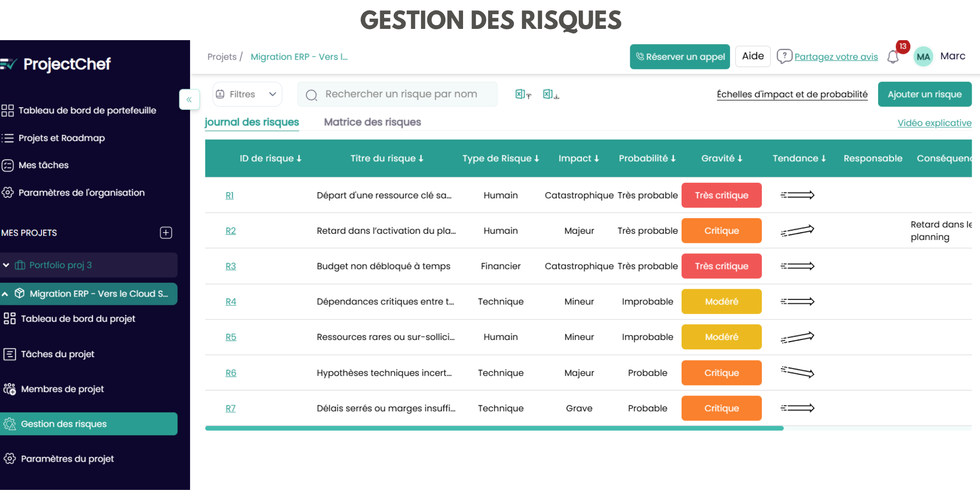Click Migration ERP breadcrumb link
Screen dimensions: 980x490
299,57
